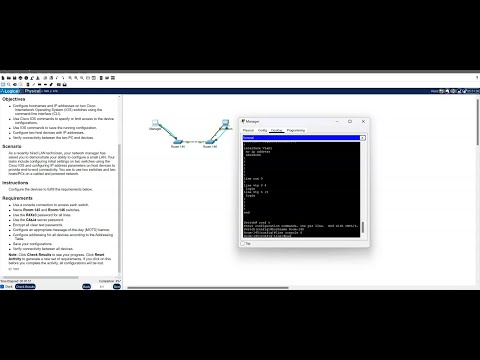Click the Save toolbar icon
The width and height of the screenshot is (480, 360).
(x=14, y=78)
